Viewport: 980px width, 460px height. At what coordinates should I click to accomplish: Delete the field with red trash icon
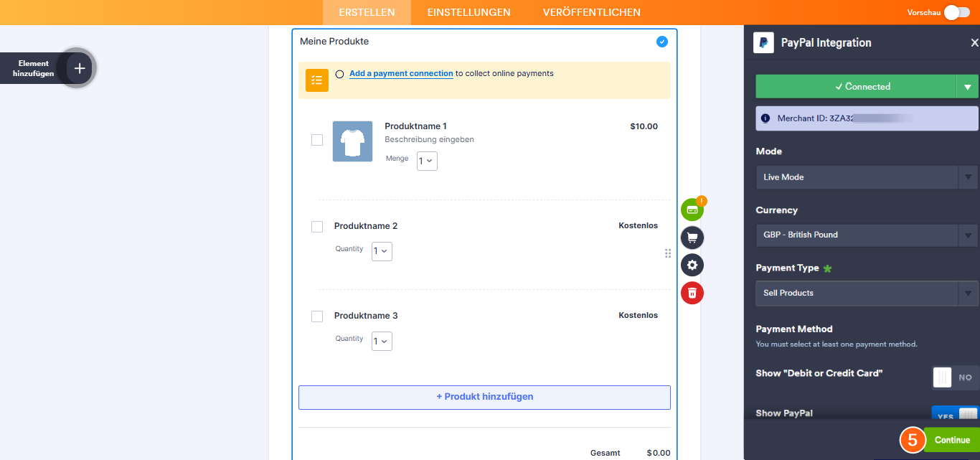click(692, 293)
